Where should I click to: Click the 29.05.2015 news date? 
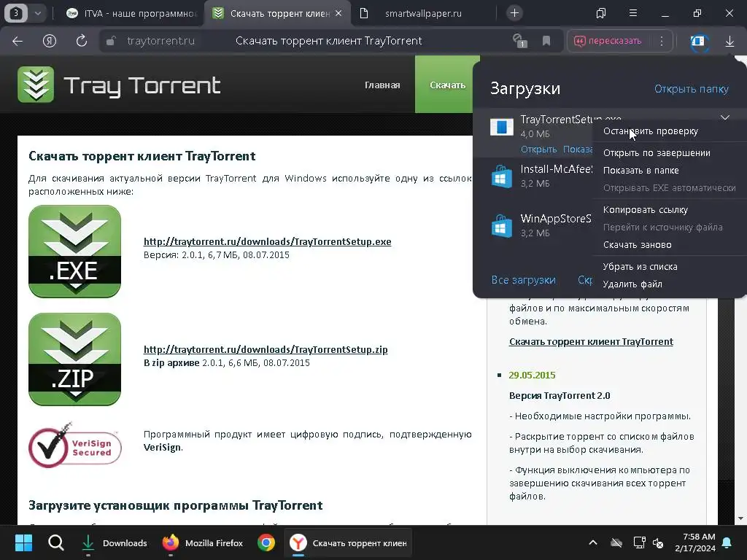point(532,376)
